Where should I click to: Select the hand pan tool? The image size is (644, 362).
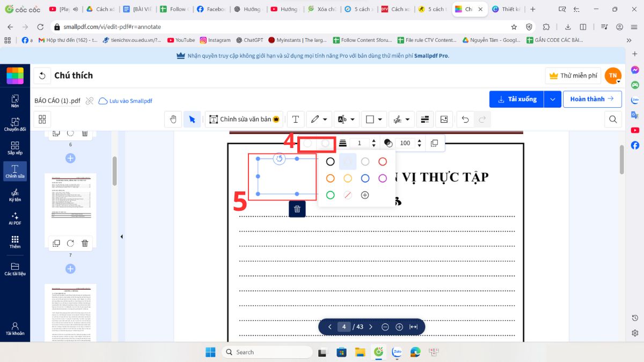click(x=173, y=119)
